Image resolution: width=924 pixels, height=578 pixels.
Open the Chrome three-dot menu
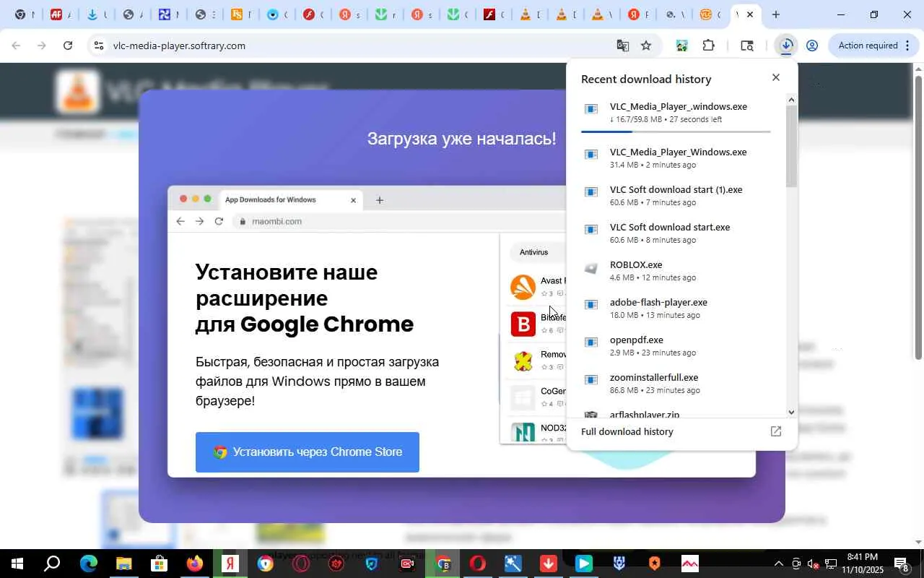tap(907, 46)
